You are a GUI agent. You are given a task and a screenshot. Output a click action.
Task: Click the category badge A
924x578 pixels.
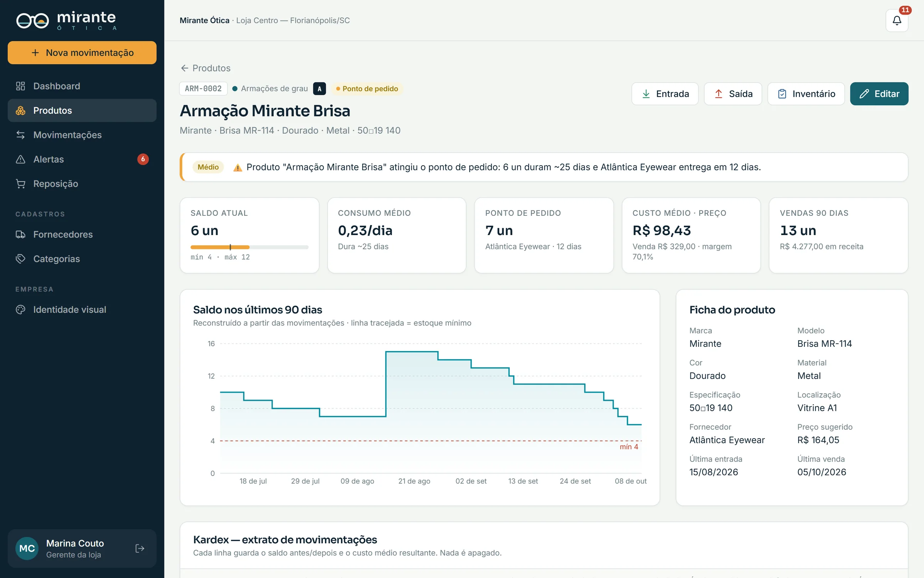319,89
